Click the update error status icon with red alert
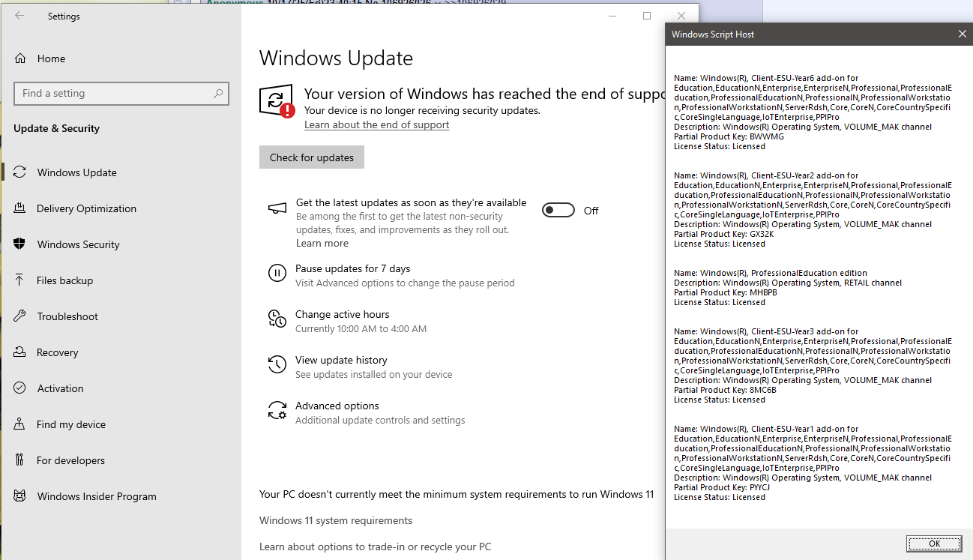The image size is (973, 560). click(277, 101)
